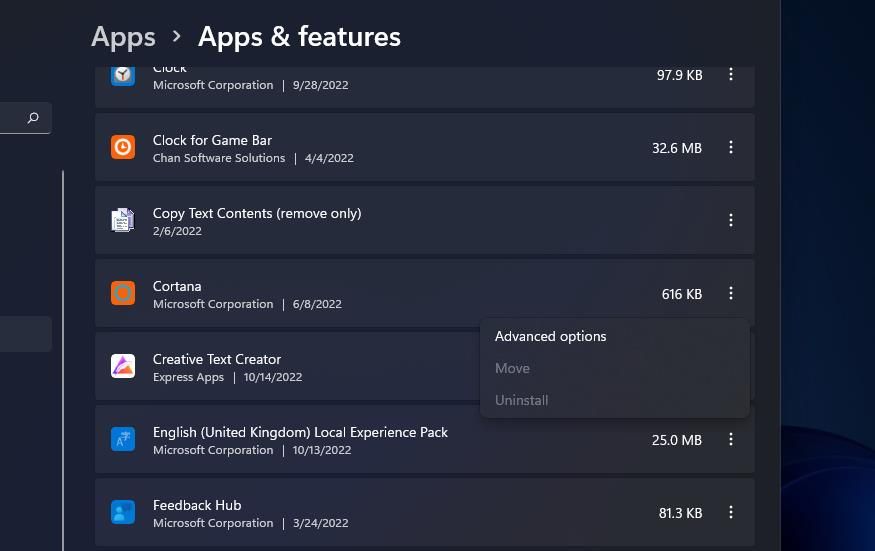Image resolution: width=875 pixels, height=551 pixels.
Task: Click the Cortana app icon
Action: tap(123, 293)
